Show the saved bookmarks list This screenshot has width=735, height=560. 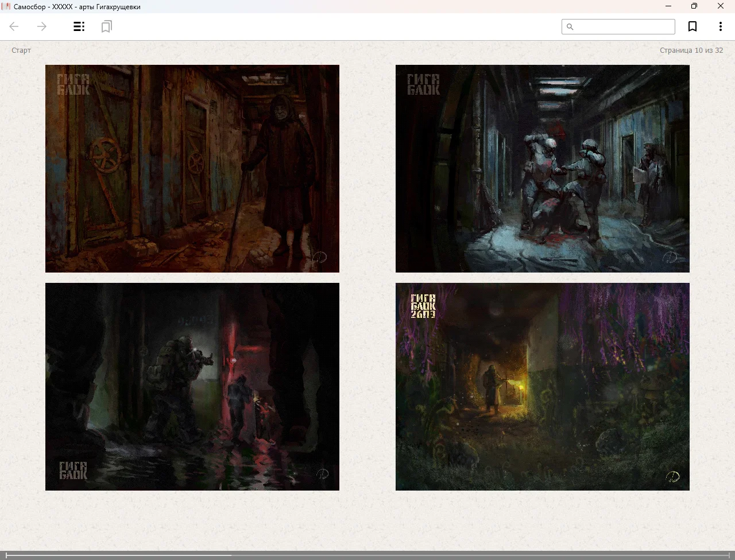pyautogui.click(x=106, y=26)
